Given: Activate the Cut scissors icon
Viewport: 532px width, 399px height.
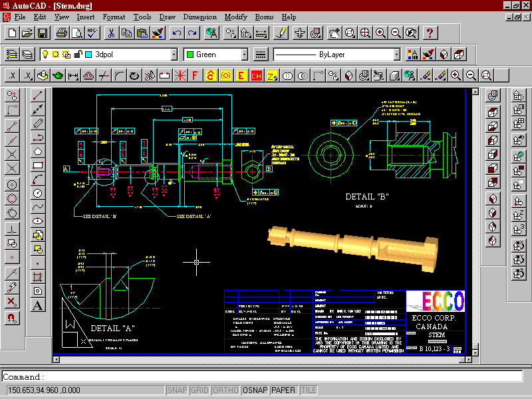Looking at the screenshot, I should 110,33.
